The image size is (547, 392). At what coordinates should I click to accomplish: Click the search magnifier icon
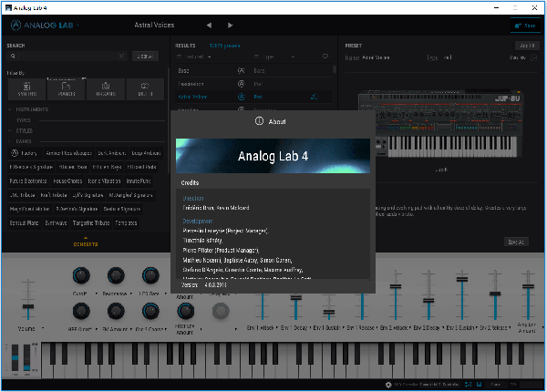(x=13, y=56)
